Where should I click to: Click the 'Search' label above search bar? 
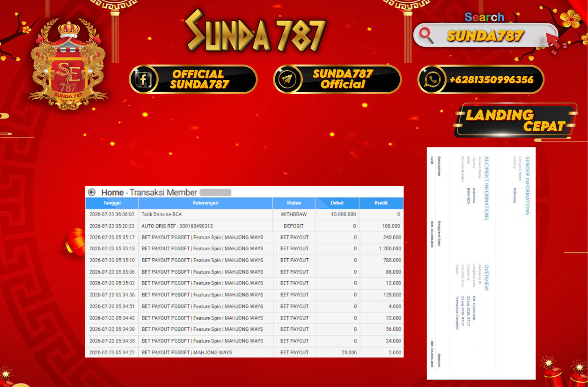click(x=485, y=17)
